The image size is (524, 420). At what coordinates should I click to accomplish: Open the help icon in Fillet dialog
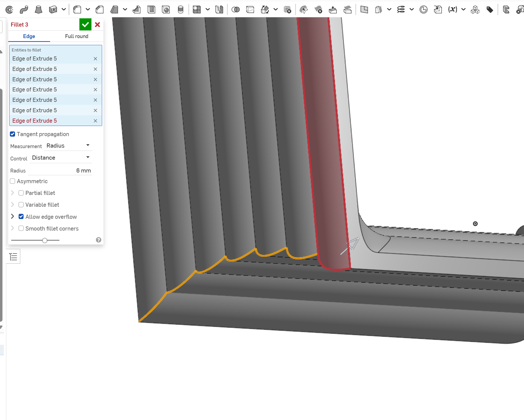(99, 240)
